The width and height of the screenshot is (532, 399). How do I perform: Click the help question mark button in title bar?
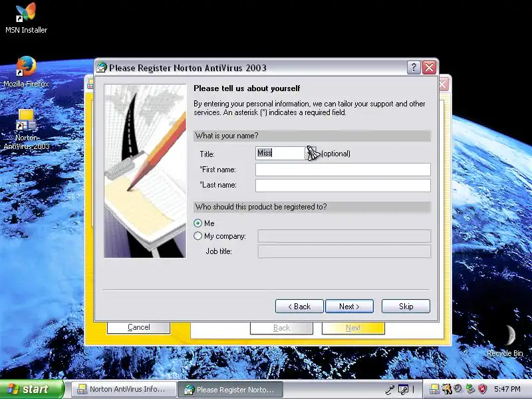pyautogui.click(x=413, y=68)
